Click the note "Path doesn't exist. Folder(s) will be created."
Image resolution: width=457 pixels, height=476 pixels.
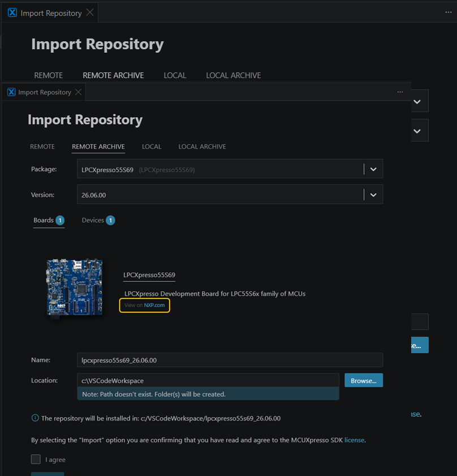coord(208,394)
